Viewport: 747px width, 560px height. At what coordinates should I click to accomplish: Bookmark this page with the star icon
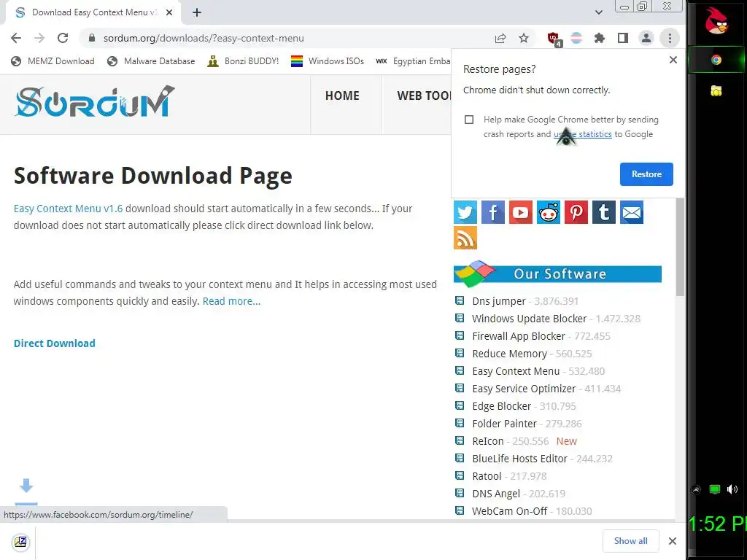click(524, 38)
